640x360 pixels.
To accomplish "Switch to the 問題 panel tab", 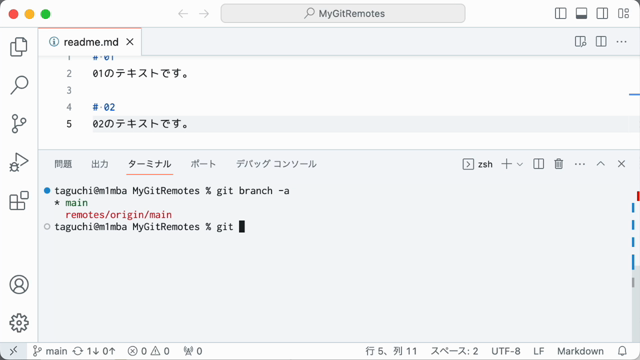I will click(63, 164).
